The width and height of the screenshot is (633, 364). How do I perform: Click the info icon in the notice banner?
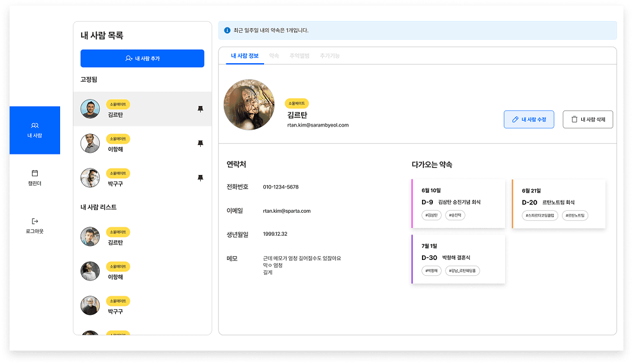click(227, 30)
